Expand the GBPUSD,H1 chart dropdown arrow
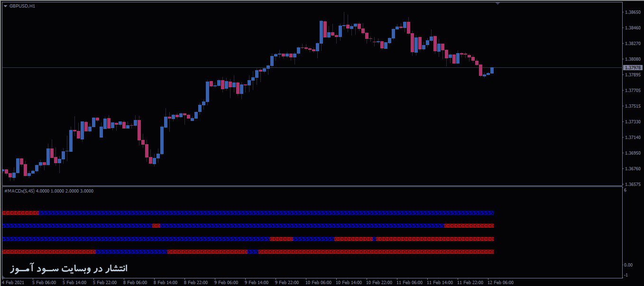The image size is (644, 286). click(6, 7)
